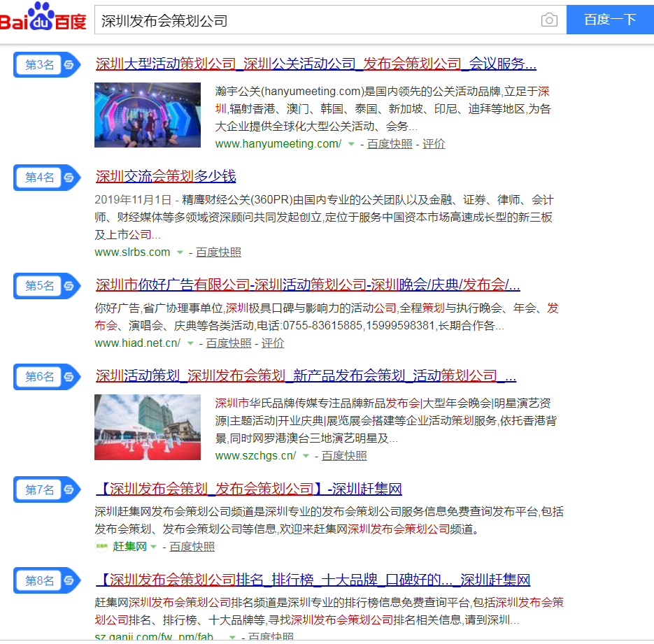
Task: Click the 第4名 rank badge
Action: [47, 178]
